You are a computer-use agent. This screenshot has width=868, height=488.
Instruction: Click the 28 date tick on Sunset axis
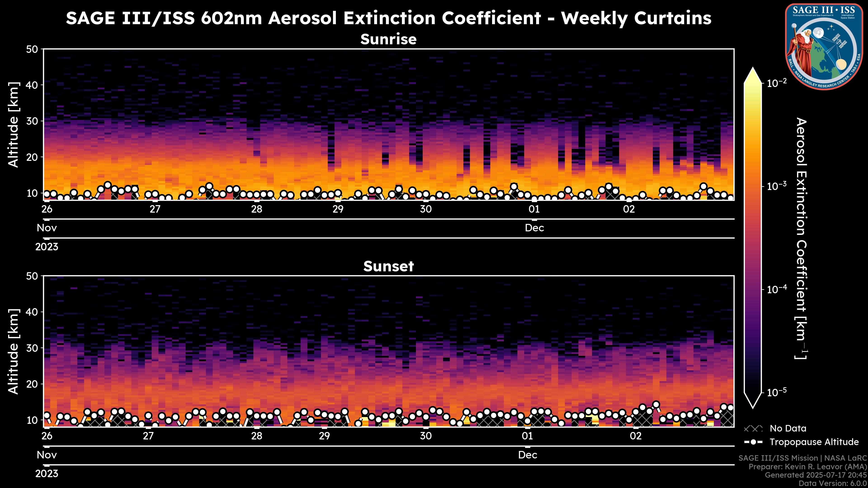256,436
